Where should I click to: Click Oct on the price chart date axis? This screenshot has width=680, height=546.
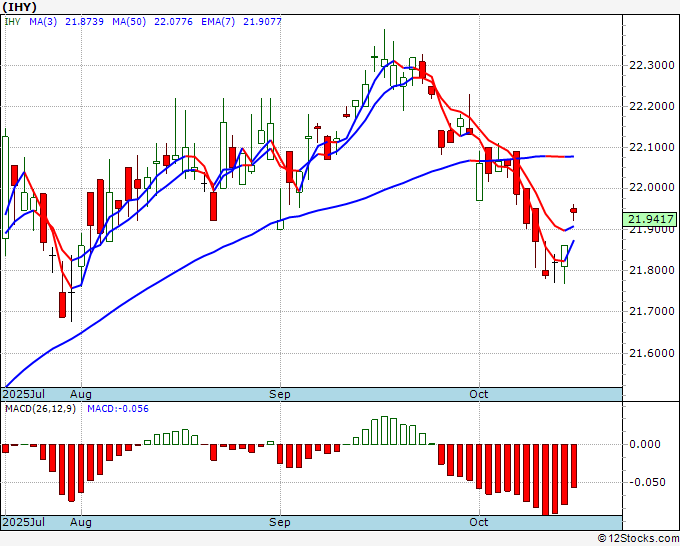[479, 394]
